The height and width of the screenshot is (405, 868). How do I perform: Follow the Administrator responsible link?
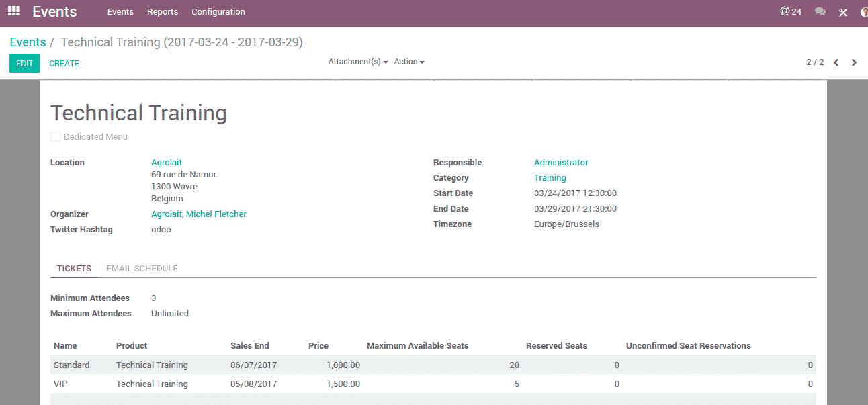561,163
